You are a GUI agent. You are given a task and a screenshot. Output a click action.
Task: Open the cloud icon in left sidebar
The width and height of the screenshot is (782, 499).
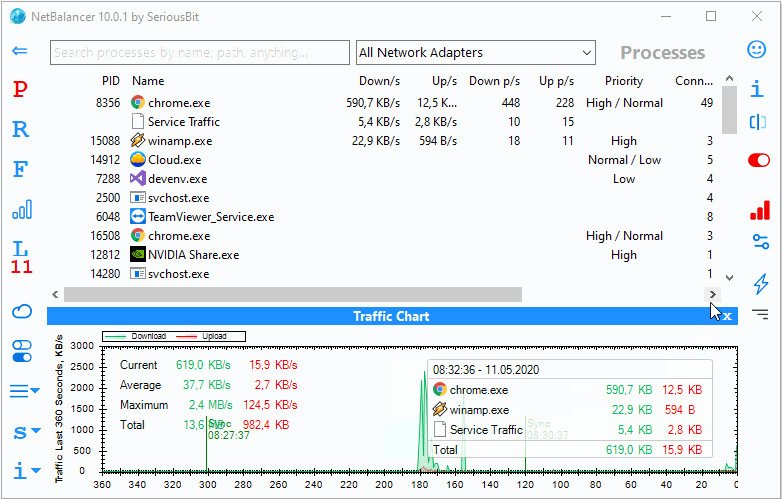(x=21, y=311)
